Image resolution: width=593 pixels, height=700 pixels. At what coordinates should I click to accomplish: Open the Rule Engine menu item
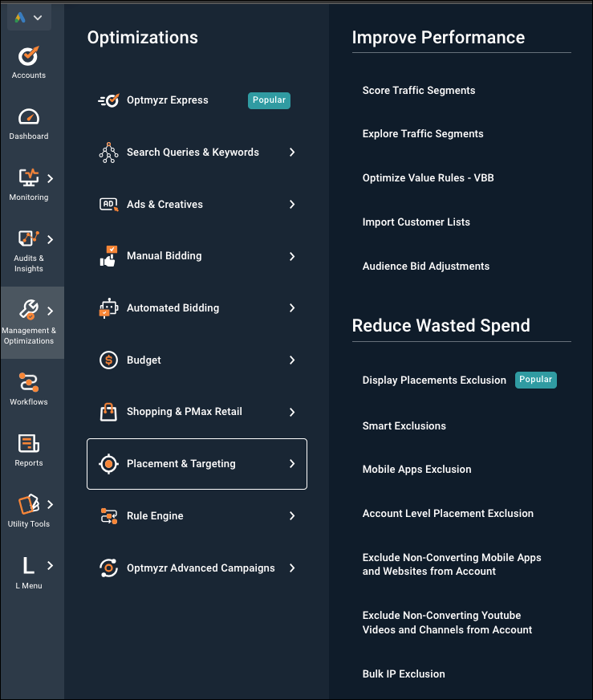point(197,516)
